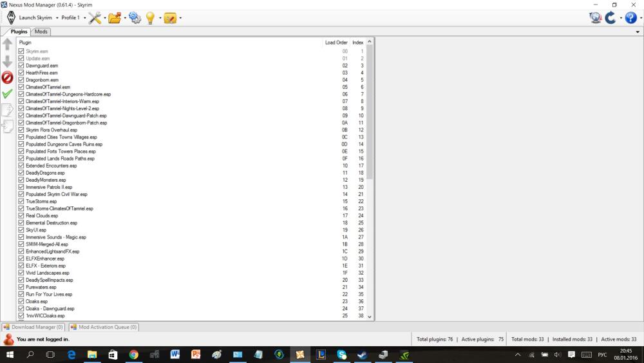Viewport: 644px width, 363px height.
Task: Click scrollbar up arrow in plugin list
Action: tap(370, 41)
